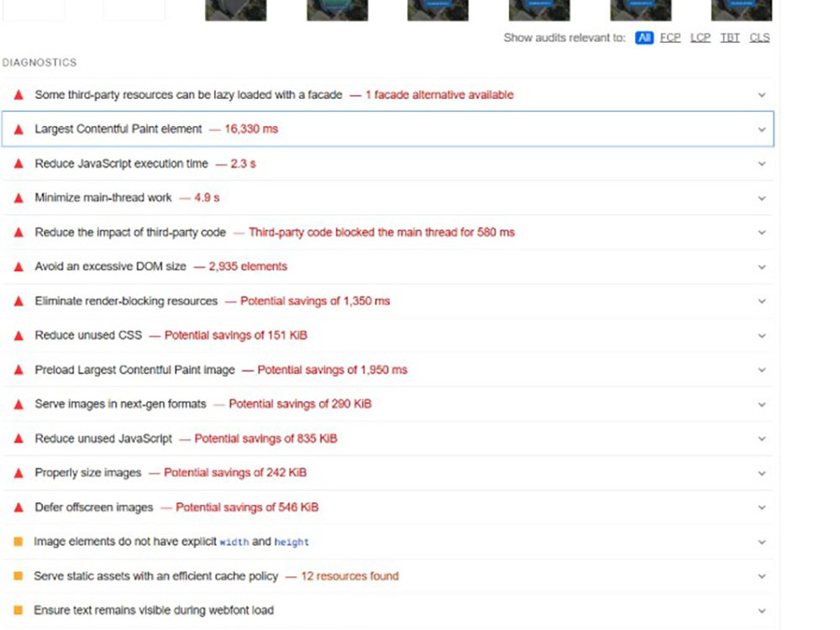Click the '16,330 ms' LCP value

251,129
